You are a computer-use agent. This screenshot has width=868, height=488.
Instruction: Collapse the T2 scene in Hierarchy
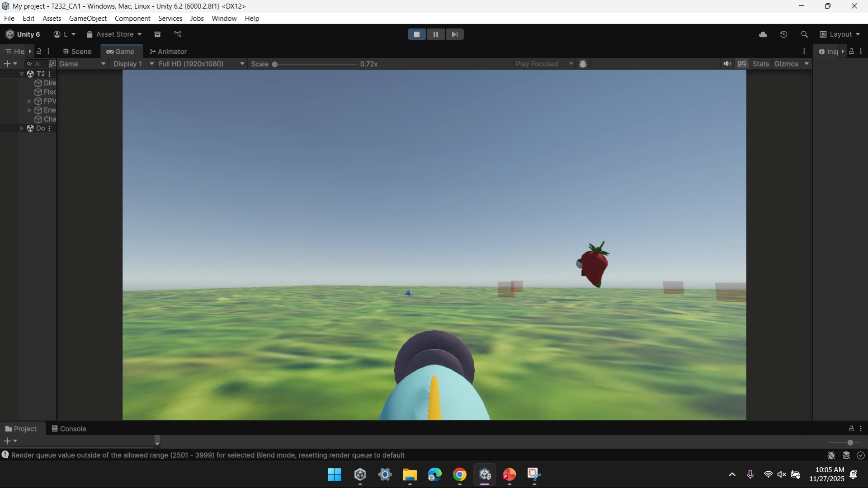tap(22, 74)
